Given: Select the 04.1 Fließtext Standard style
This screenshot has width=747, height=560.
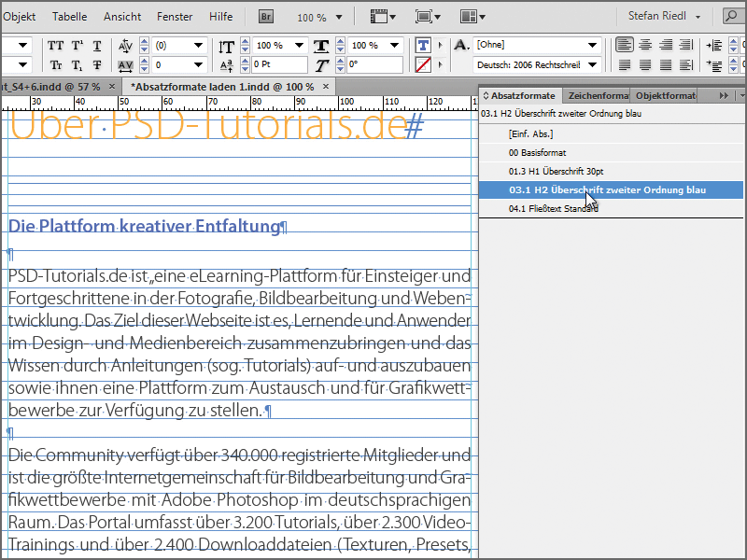Looking at the screenshot, I should pyautogui.click(x=611, y=208).
